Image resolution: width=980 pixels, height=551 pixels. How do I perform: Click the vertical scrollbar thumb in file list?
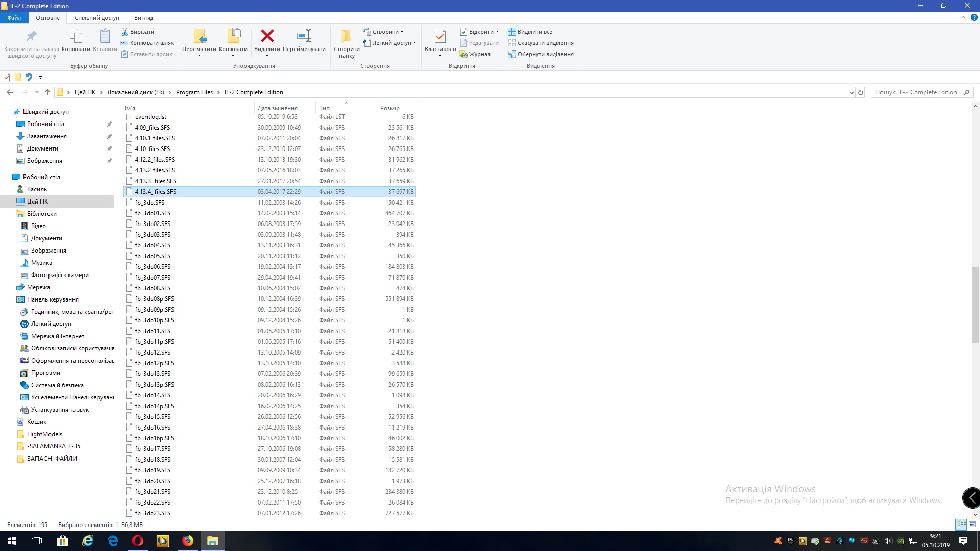(975, 305)
